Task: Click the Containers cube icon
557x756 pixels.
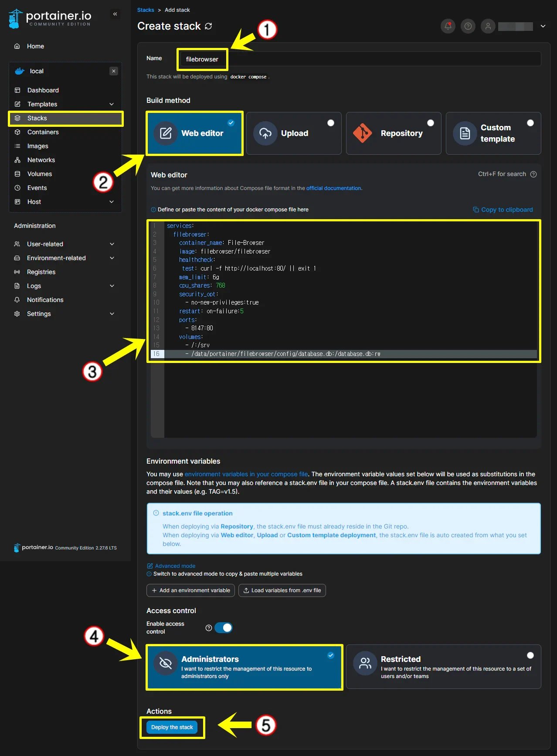Action: (17, 132)
